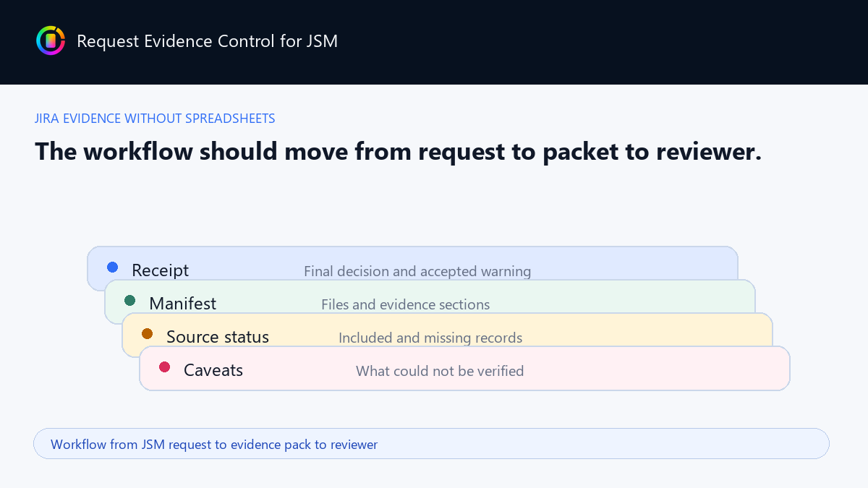This screenshot has height=488, width=868.
Task: Click the orange dot beside Source status
Action: [148, 333]
